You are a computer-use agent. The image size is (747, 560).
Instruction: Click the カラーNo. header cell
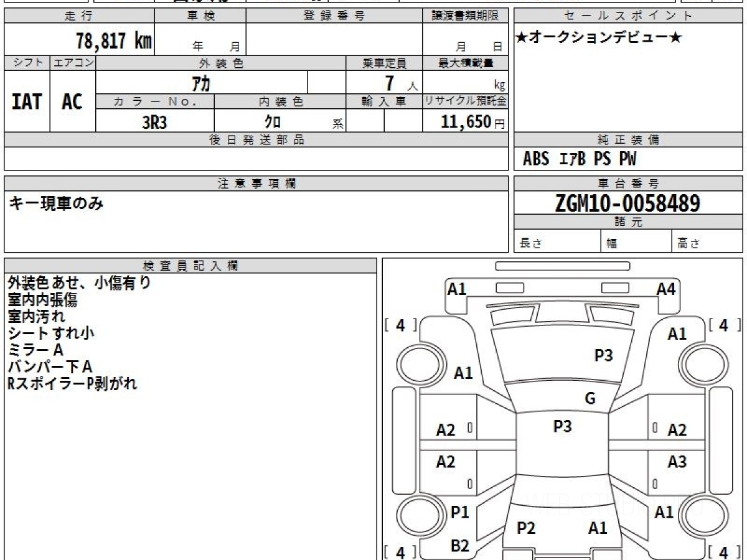[x=155, y=102]
